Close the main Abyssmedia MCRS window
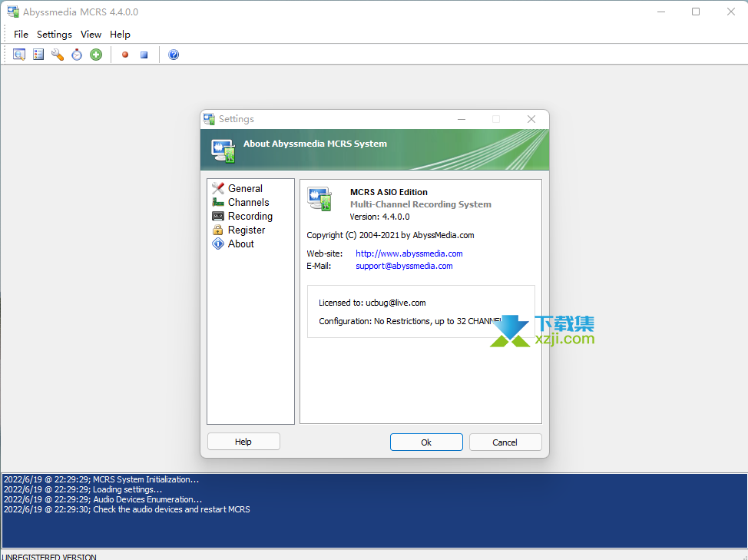The width and height of the screenshot is (748, 560). [x=731, y=12]
